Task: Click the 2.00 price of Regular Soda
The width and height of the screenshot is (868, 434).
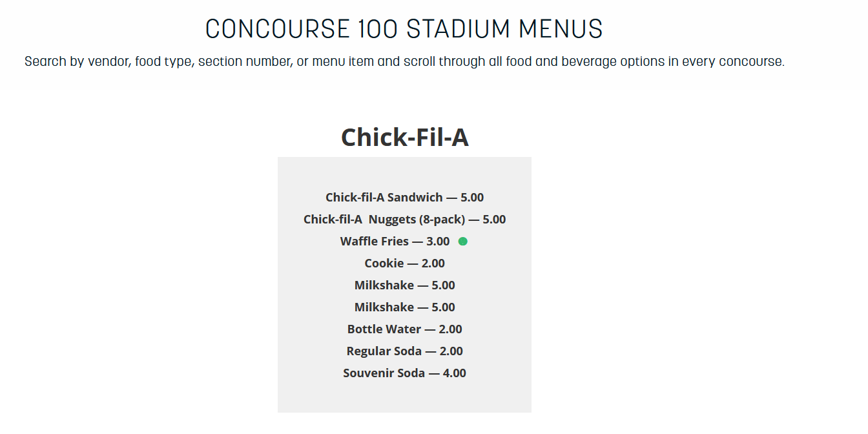Action: 451,351
